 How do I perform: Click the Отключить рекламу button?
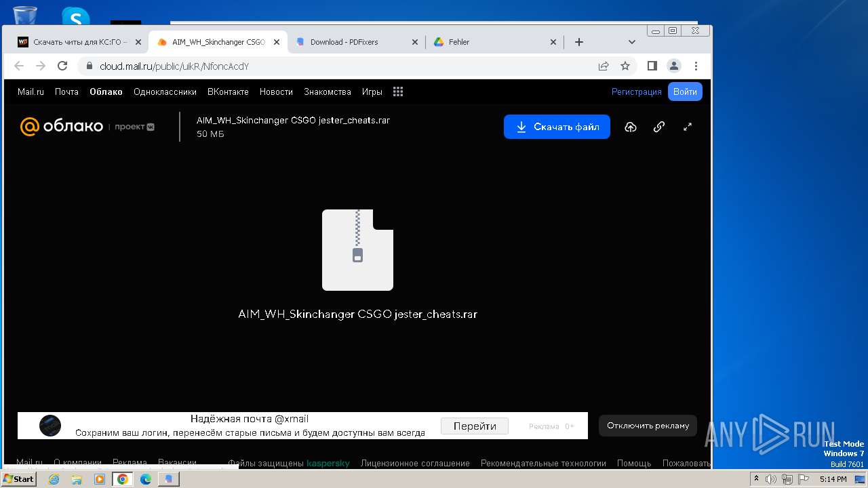[648, 426]
